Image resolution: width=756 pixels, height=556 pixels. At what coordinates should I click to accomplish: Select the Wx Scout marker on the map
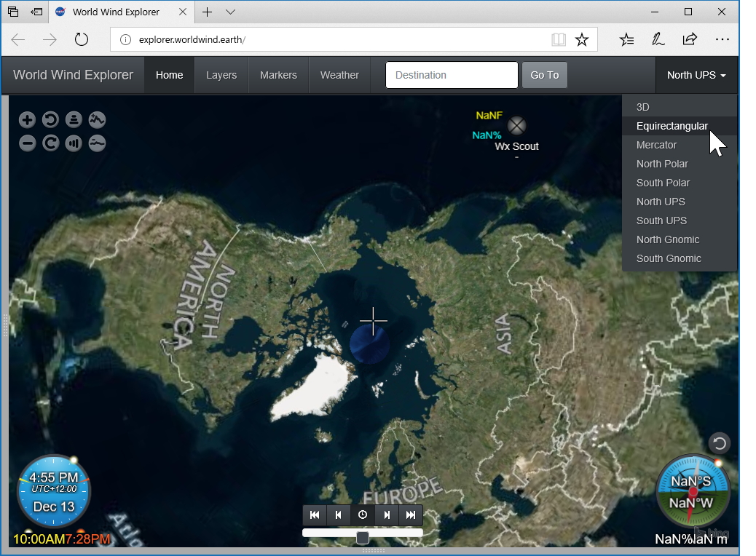point(517,126)
